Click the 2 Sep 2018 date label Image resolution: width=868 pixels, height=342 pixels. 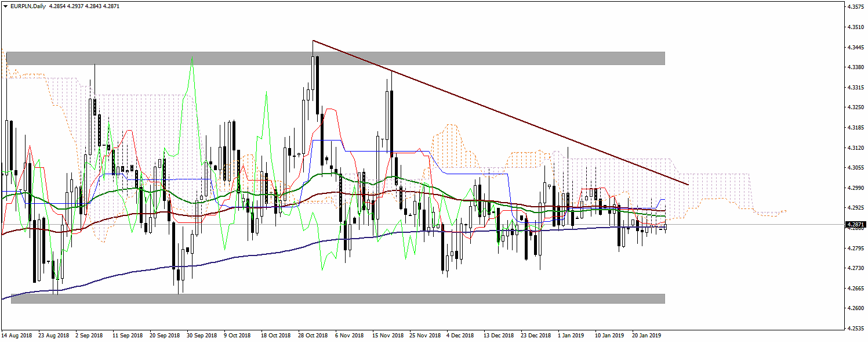click(x=89, y=336)
